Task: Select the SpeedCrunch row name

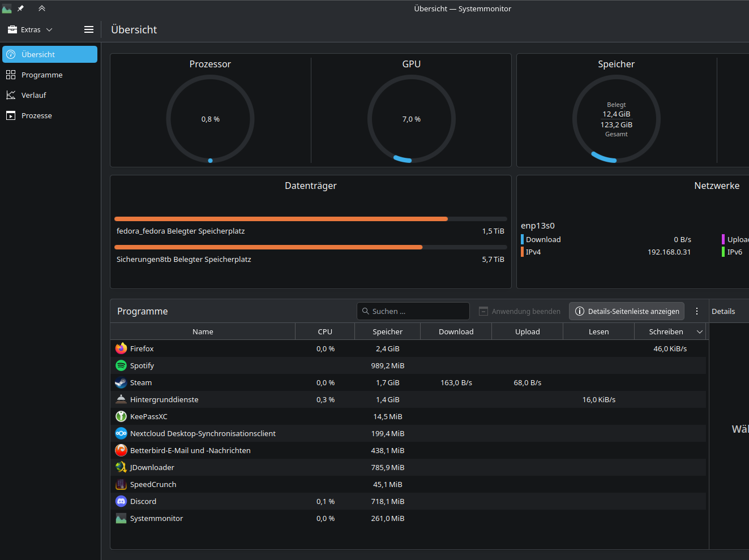Action: (153, 484)
